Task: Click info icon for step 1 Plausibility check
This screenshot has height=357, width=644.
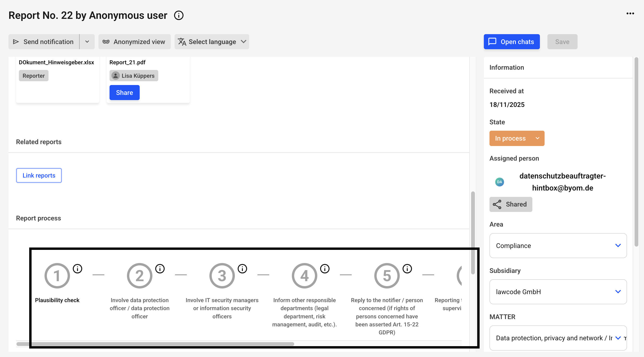Action: pos(77,269)
